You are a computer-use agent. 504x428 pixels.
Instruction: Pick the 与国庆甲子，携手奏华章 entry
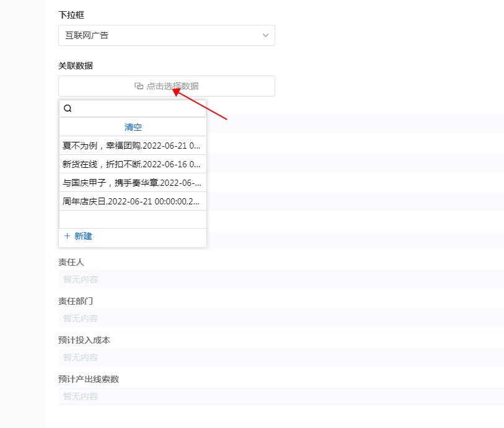click(132, 183)
